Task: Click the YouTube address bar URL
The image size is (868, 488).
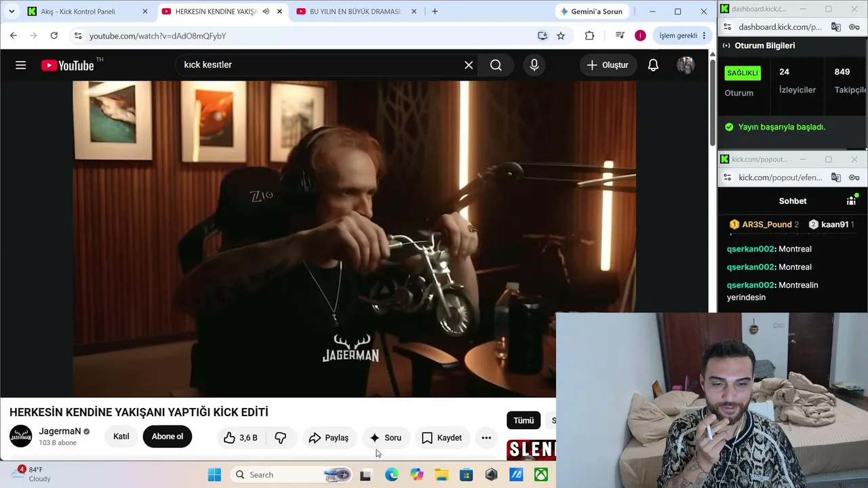Action: pos(158,36)
